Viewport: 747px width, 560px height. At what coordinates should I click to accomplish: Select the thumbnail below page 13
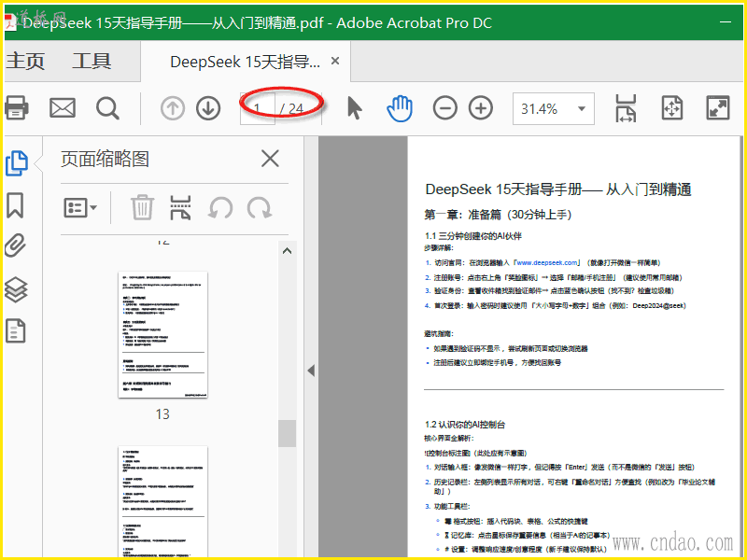click(x=162, y=501)
